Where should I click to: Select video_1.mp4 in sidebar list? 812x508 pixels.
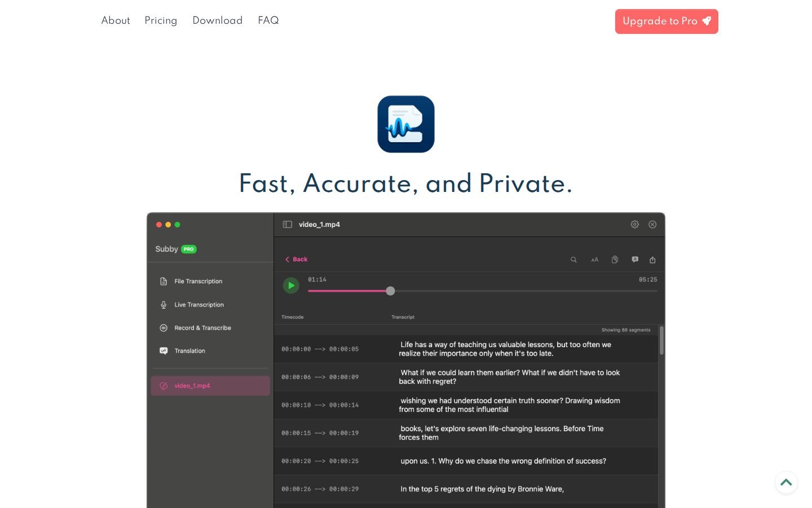(x=210, y=386)
